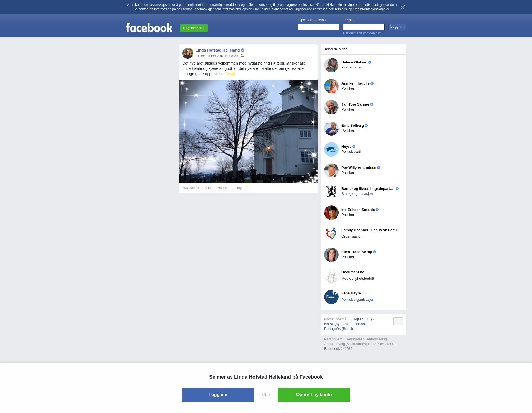
Task: Open the post timestamp 31. desember 2018
Action: 217,56
